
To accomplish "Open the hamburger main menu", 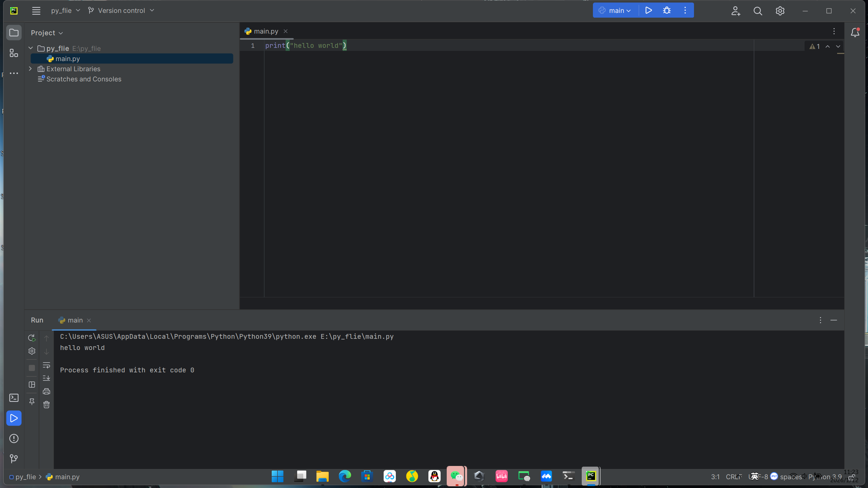I will 36,10.
